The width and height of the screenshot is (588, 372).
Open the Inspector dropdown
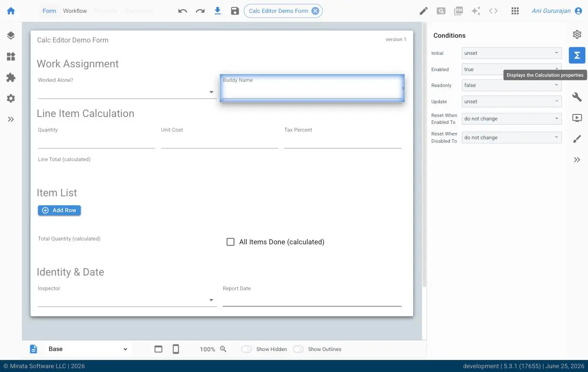point(127,300)
